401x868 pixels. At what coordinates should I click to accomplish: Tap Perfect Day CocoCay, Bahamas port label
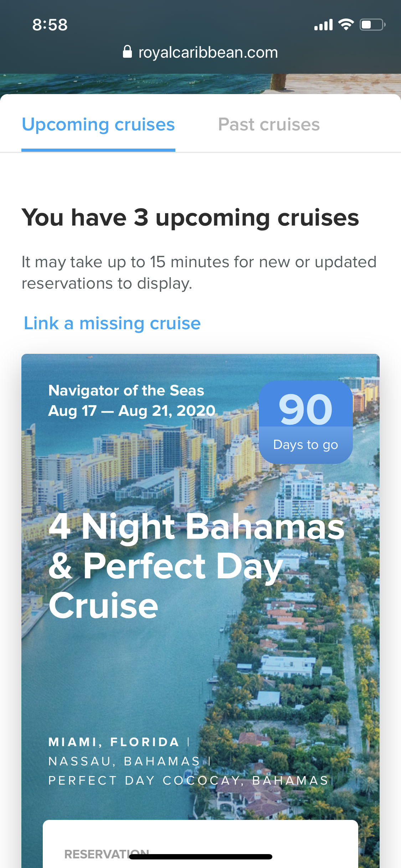click(x=188, y=780)
